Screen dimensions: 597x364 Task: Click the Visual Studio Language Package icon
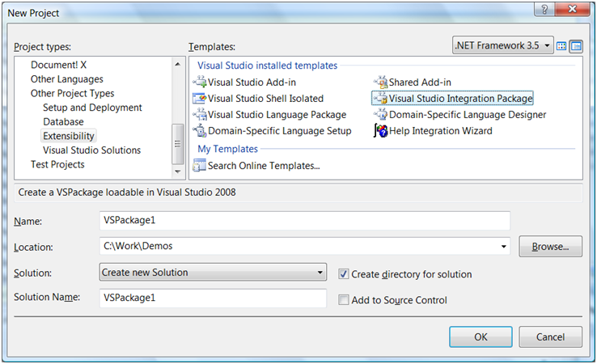(200, 115)
